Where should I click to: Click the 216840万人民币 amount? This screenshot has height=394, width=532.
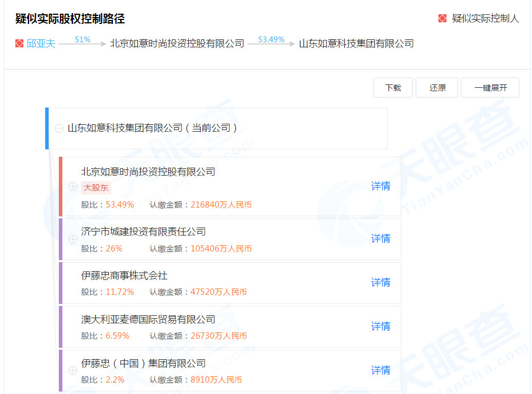click(x=221, y=205)
